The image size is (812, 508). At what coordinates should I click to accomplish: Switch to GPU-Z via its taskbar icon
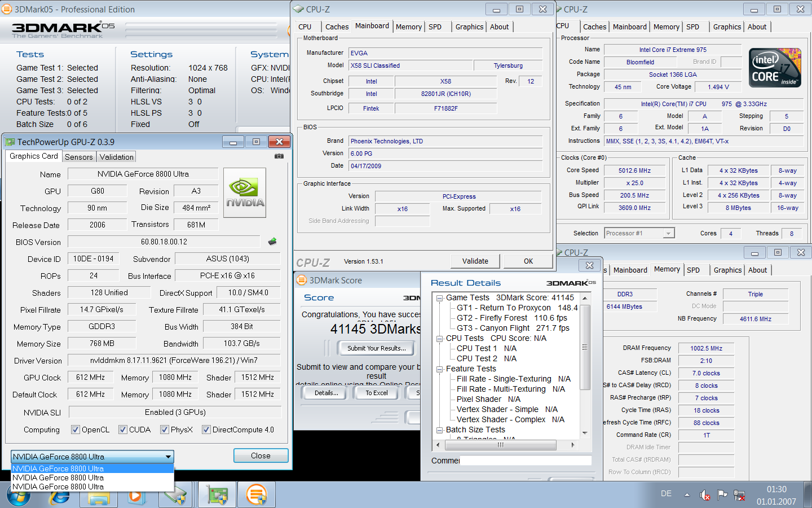pos(217,496)
